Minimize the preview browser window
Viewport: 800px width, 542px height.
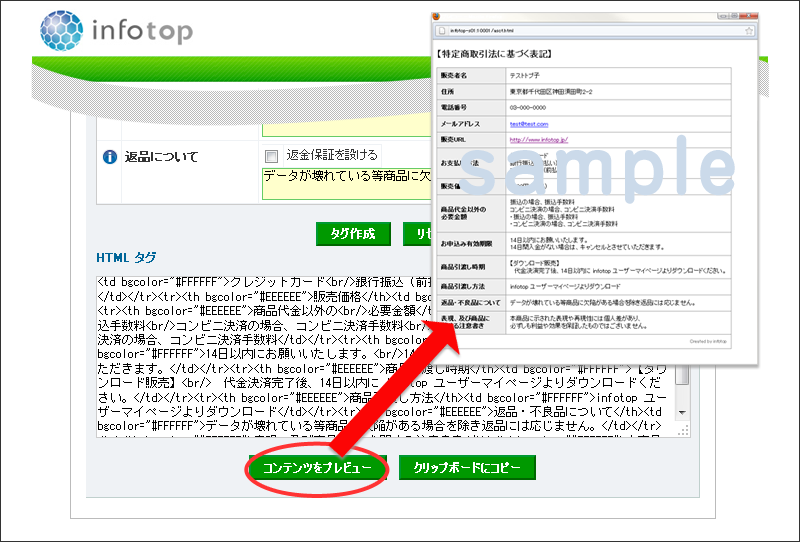click(723, 16)
